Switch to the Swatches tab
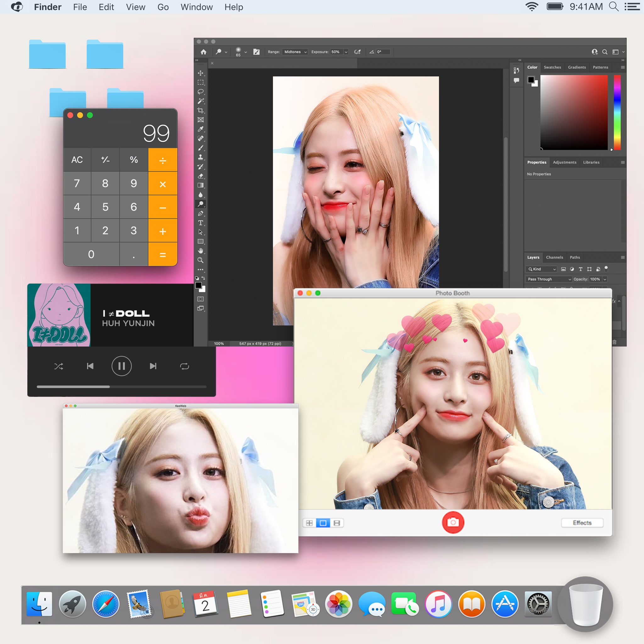This screenshot has height=644, width=644. pos(552,67)
